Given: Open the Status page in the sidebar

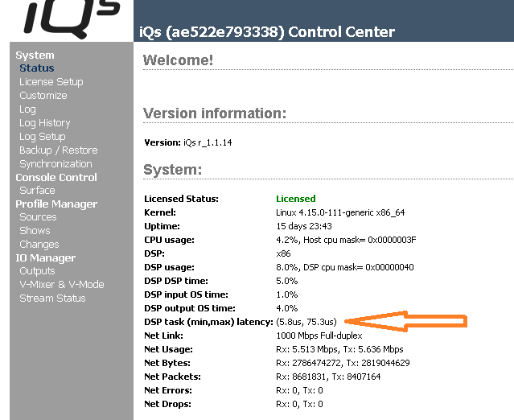Looking at the screenshot, I should click(x=37, y=68).
